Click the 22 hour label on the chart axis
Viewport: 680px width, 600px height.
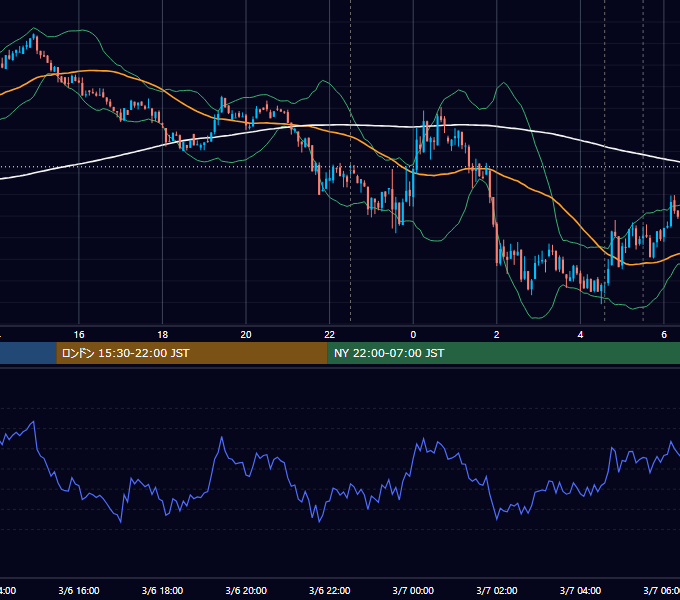coord(330,335)
